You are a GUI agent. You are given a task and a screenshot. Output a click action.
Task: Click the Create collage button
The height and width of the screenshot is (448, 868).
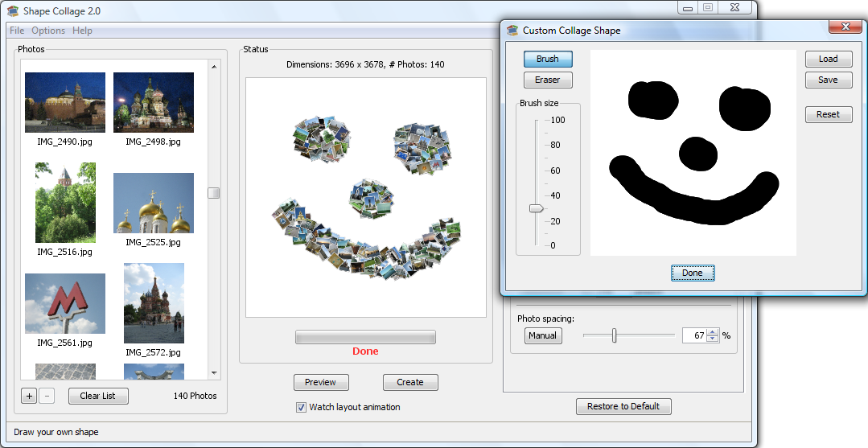click(x=409, y=382)
